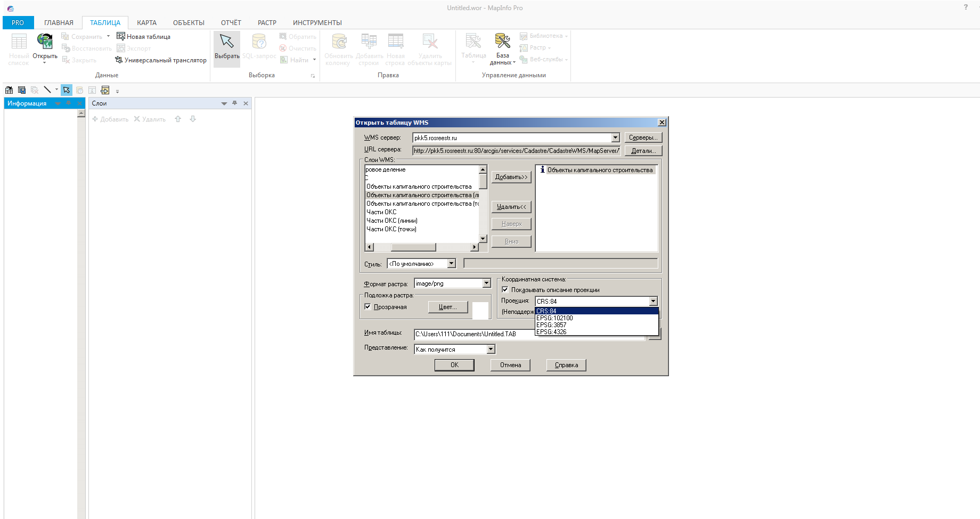Choose EPSG:3857 from projection list
Image resolution: width=980 pixels, height=519 pixels.
tap(551, 325)
